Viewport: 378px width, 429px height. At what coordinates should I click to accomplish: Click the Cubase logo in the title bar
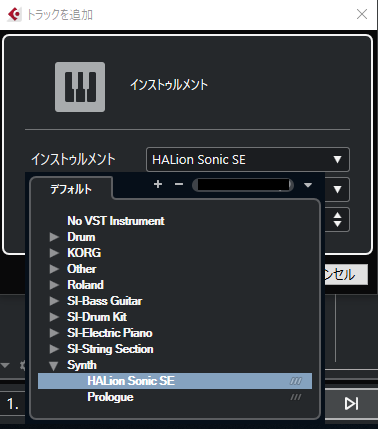[x=15, y=14]
